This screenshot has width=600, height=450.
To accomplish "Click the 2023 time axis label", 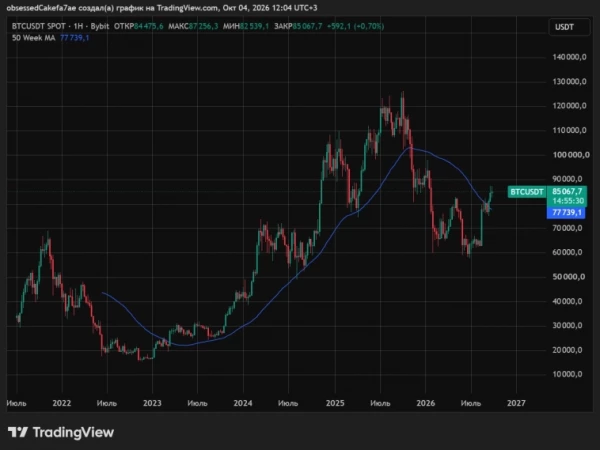I will [x=152, y=403].
